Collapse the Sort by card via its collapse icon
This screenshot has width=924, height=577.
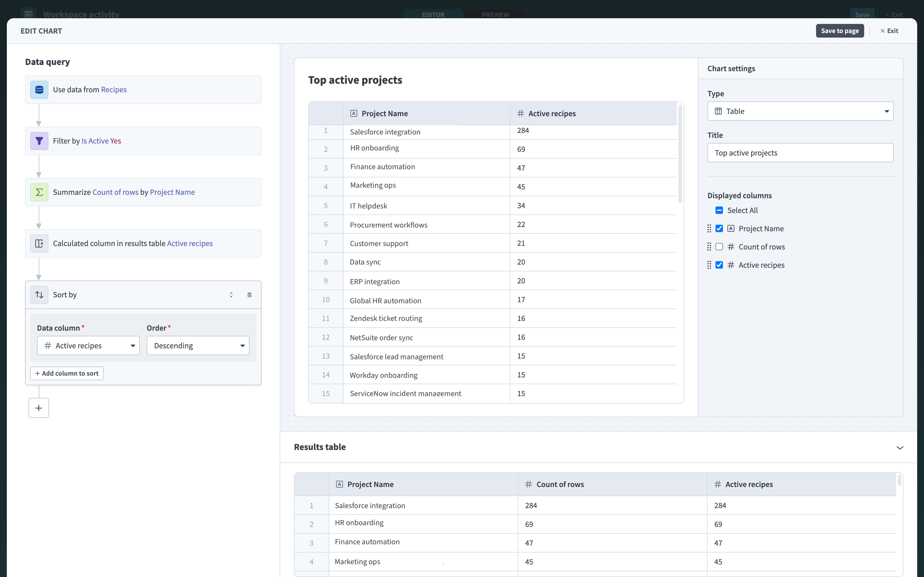pos(231,294)
